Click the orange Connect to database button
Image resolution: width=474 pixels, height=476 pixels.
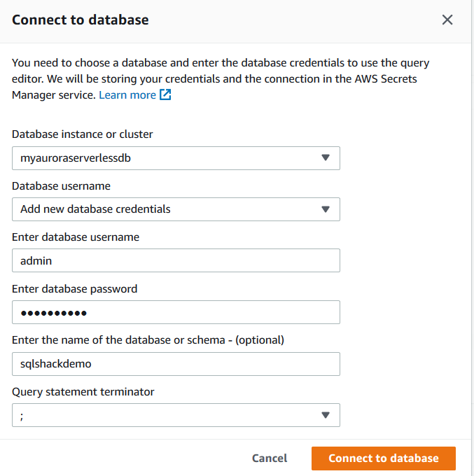(x=383, y=458)
